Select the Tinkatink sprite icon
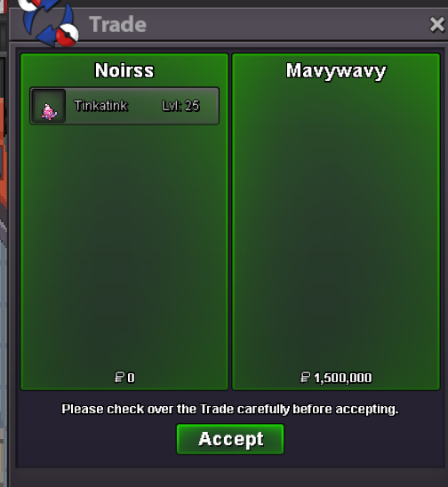448x487 pixels. (49, 106)
